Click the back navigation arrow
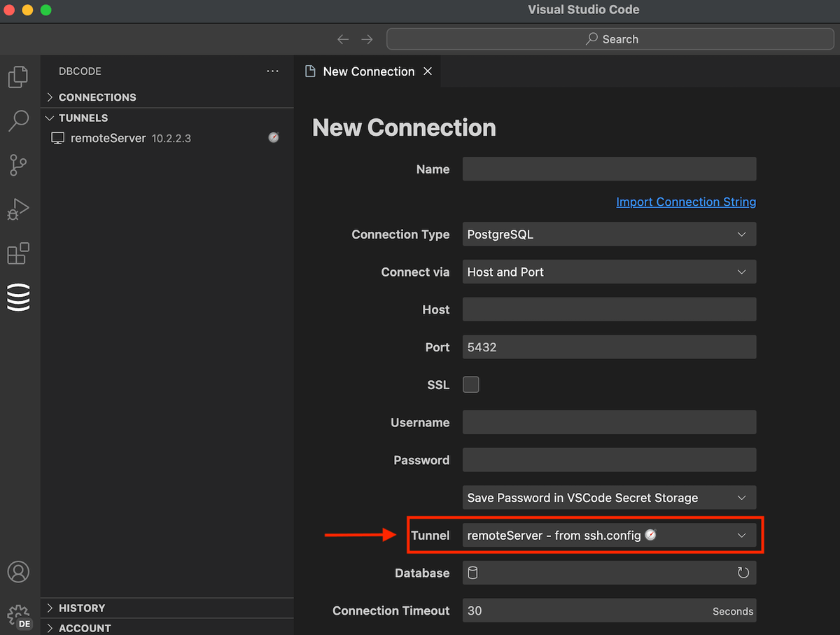840x635 pixels. coord(343,39)
